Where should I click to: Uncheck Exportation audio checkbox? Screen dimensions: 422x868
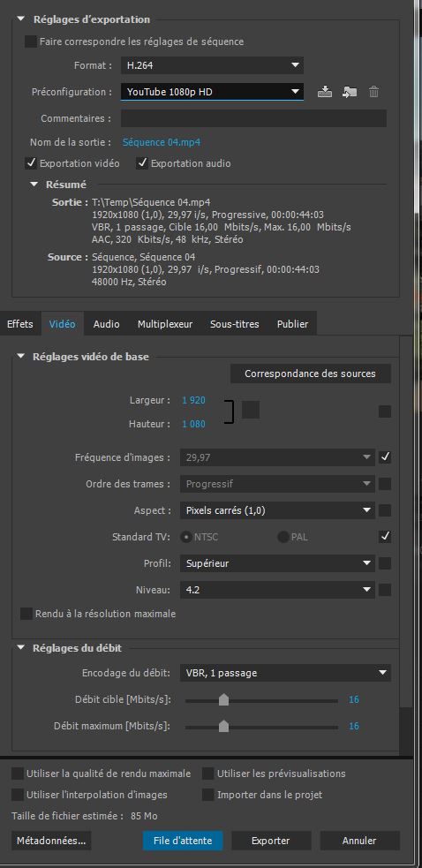142,163
